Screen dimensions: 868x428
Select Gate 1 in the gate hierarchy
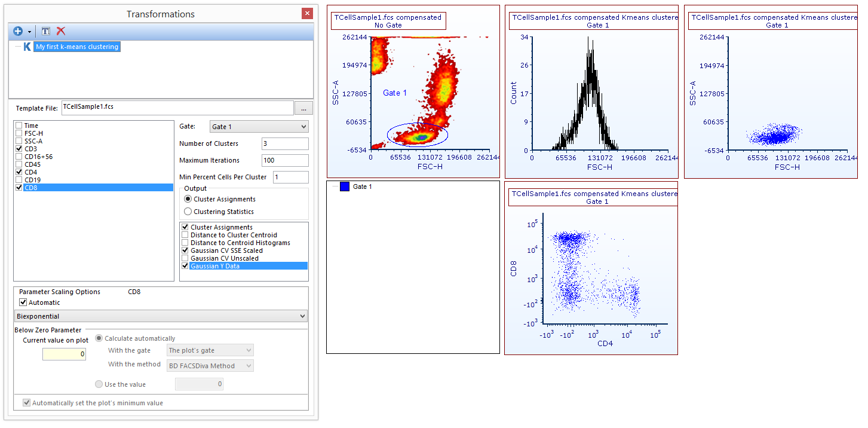(363, 187)
